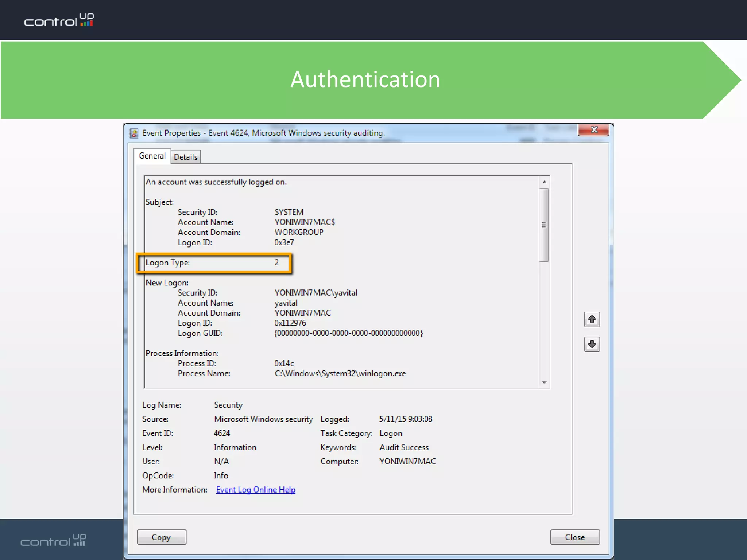Image resolution: width=747 pixels, height=560 pixels.
Task: Click the Logon ID value 0x3e7
Action: (x=284, y=242)
